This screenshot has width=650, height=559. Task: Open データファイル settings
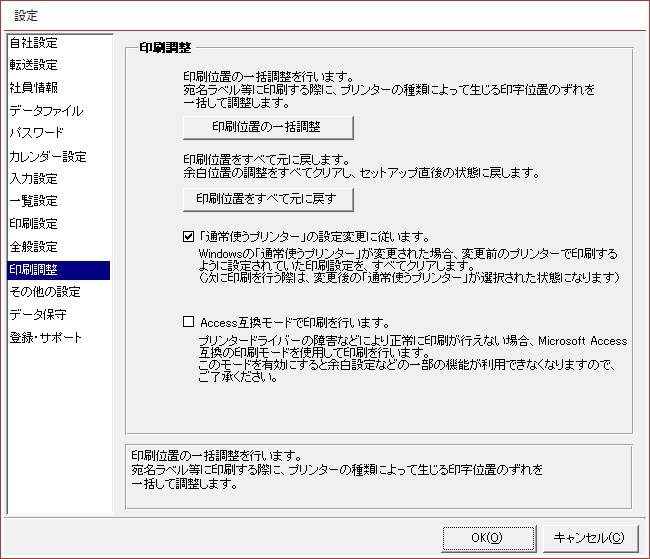click(x=46, y=111)
